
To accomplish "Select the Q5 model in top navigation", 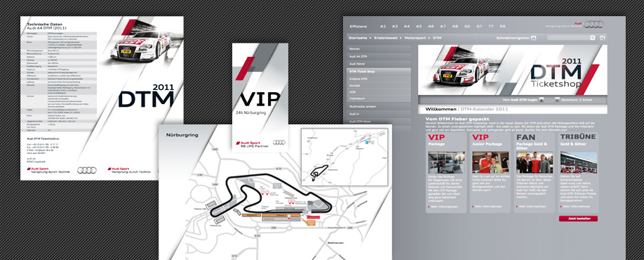I will click(x=467, y=26).
